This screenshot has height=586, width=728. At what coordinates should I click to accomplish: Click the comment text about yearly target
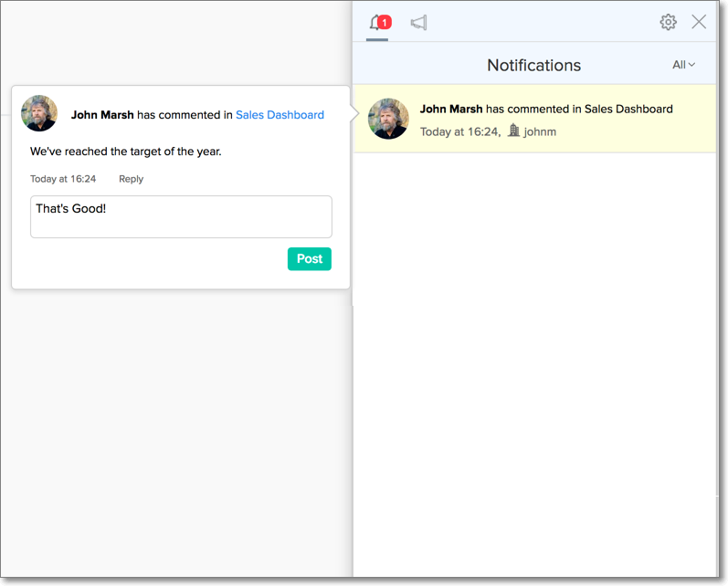pyautogui.click(x=125, y=152)
